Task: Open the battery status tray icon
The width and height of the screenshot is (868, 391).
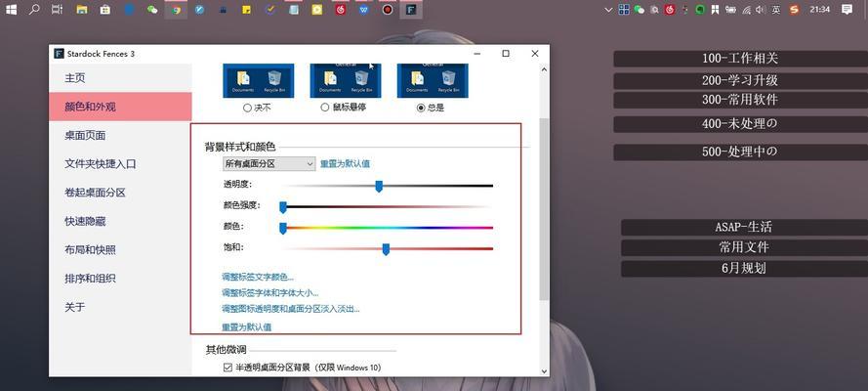Action: point(730,10)
